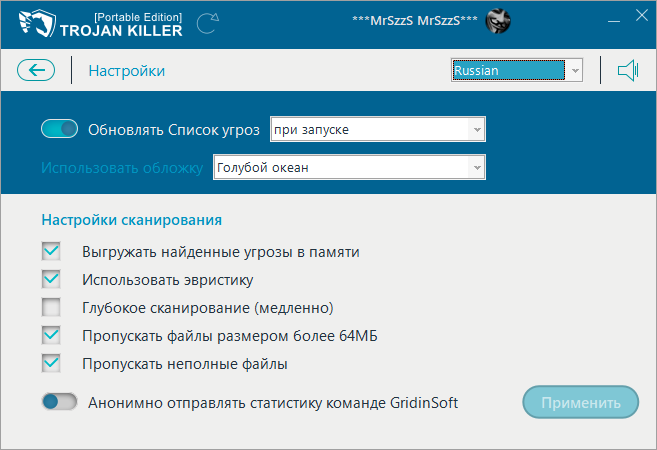Click the refresh update icon in title bar

208,22
